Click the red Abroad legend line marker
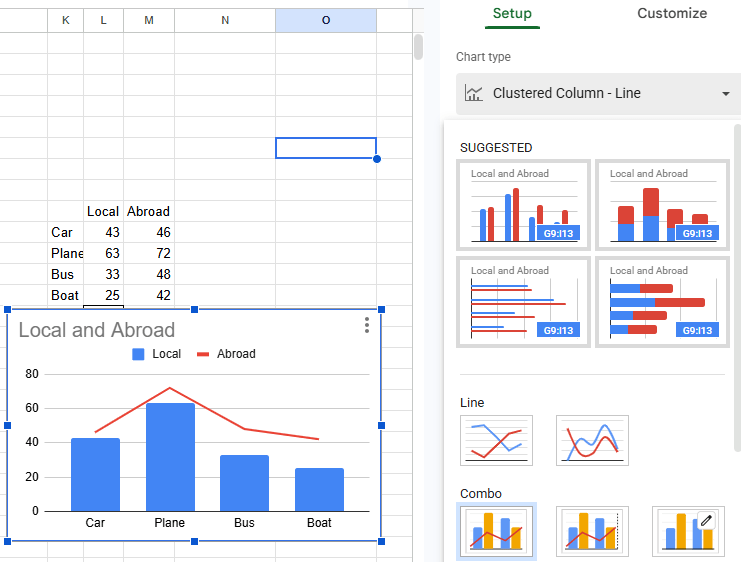 203,354
